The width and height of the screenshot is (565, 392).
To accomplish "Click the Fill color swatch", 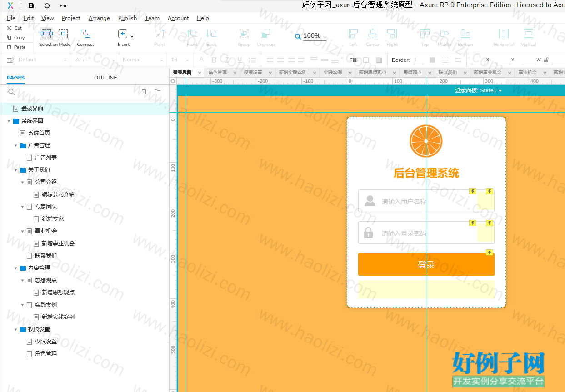I will 366,60.
